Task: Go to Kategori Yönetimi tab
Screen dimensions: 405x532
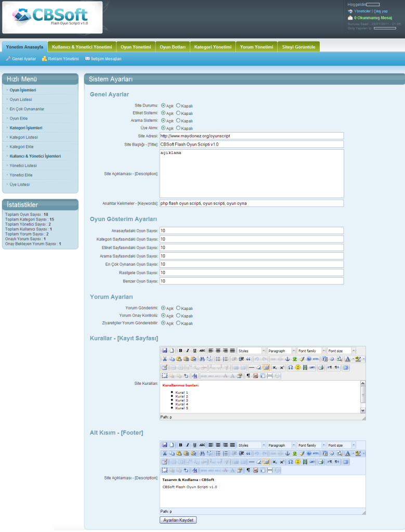Action: 213,47
